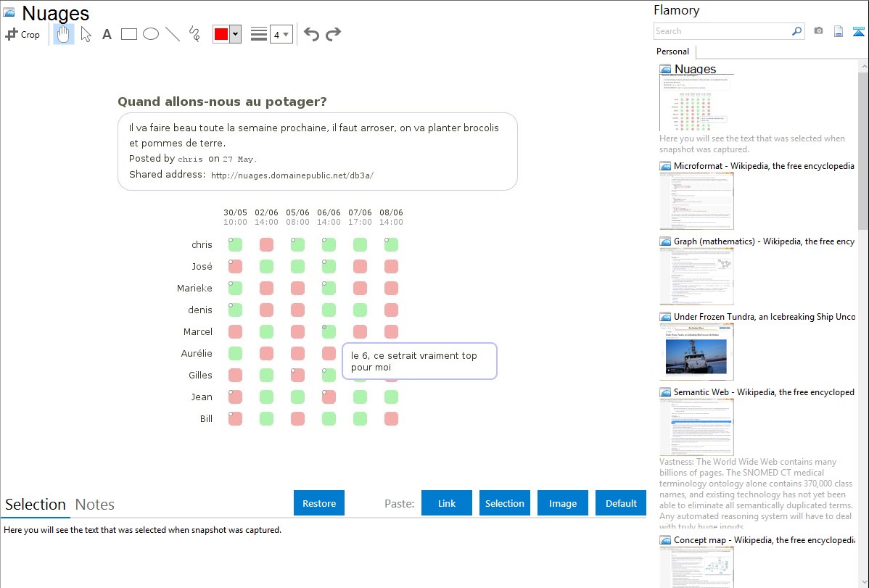Click the document page icon
The image size is (869, 588).
click(839, 31)
